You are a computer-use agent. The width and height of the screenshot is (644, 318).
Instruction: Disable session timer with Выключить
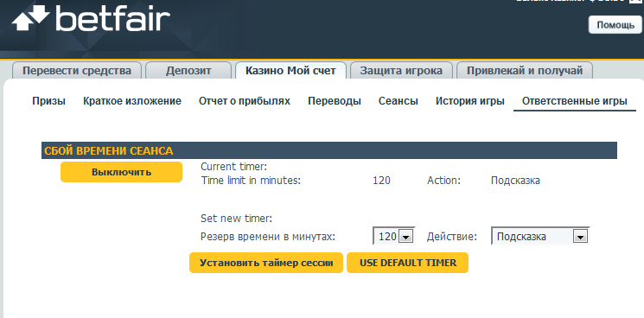[121, 172]
